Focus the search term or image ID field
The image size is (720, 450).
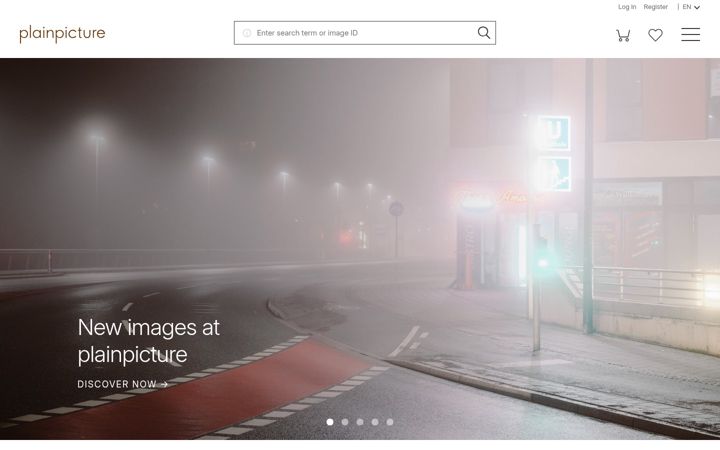tap(365, 33)
